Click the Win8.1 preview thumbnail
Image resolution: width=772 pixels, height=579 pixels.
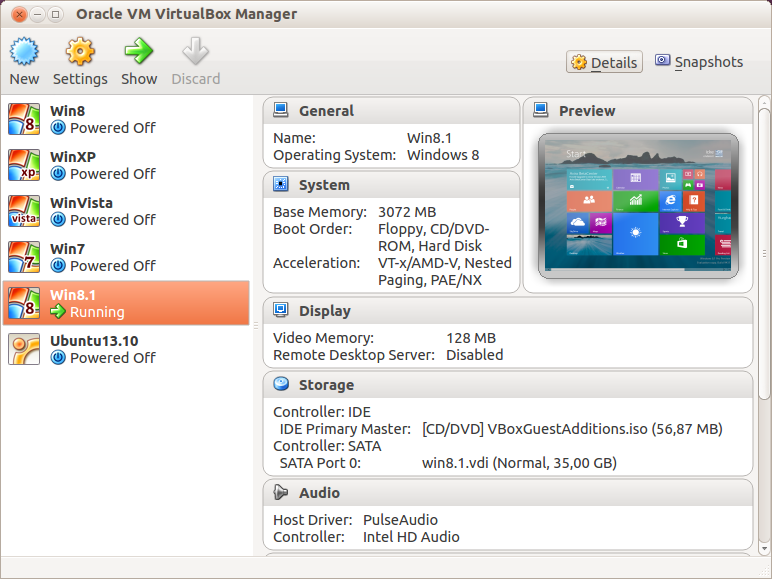638,206
